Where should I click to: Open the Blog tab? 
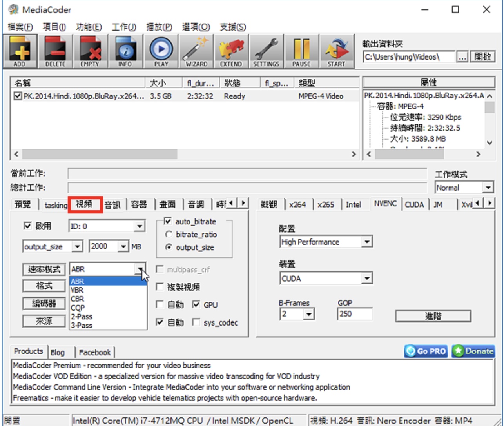coord(58,352)
